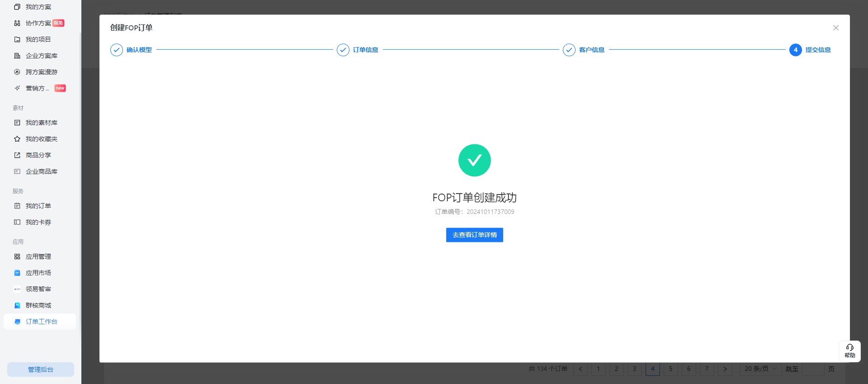Open 我的素材库 in the sidebar
Image resolution: width=868 pixels, height=384 pixels.
pos(41,123)
